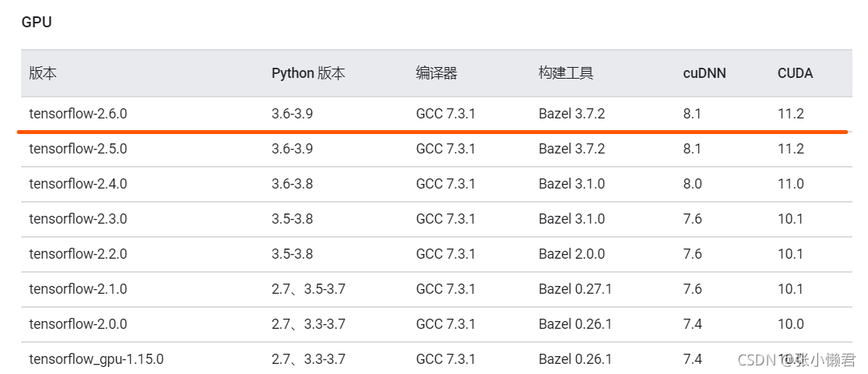
Task: Select CUDA 10.1 in tensorflow-2.3.0 row
Action: click(790, 219)
